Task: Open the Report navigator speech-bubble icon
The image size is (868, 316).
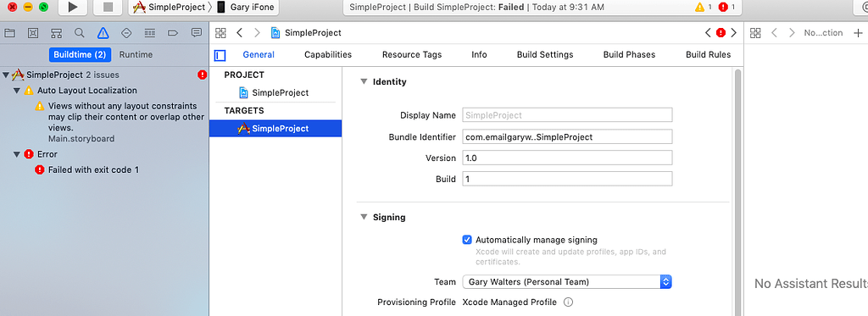Action: coord(196,33)
